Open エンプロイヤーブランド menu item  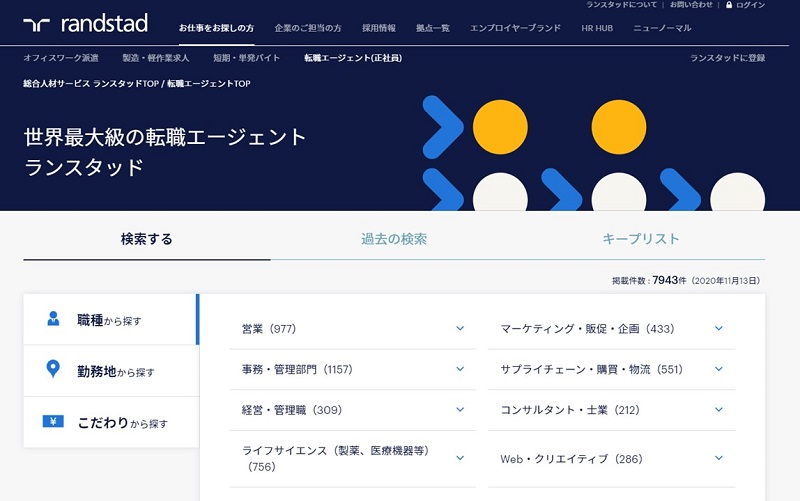coord(515,28)
